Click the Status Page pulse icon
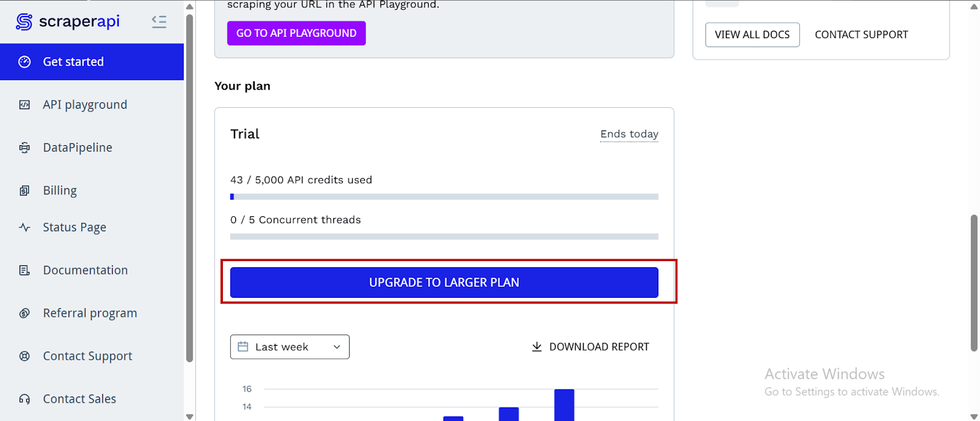The width and height of the screenshot is (980, 421). [x=24, y=227]
